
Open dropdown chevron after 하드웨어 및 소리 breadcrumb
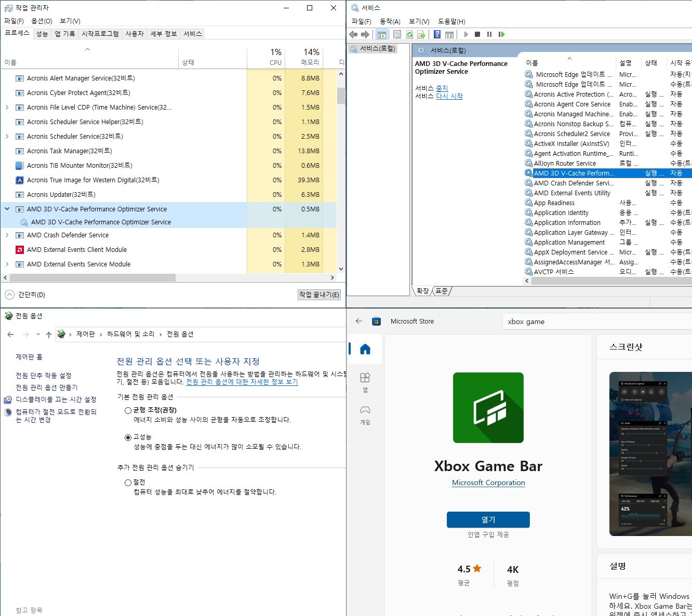(161, 334)
